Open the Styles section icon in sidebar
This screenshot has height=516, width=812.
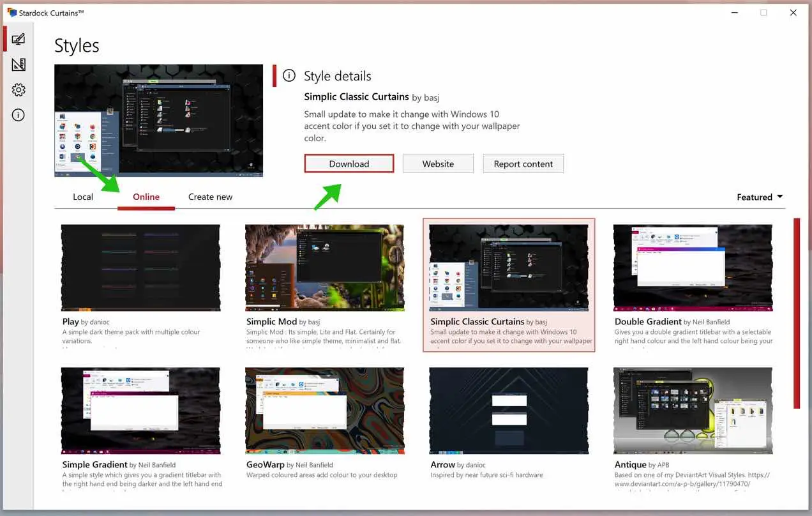[x=19, y=39]
